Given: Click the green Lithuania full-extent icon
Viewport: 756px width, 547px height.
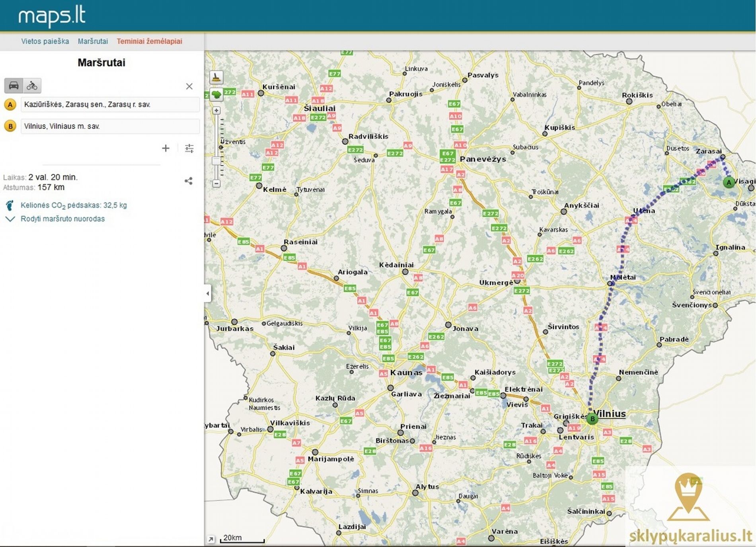Looking at the screenshot, I should (x=216, y=95).
